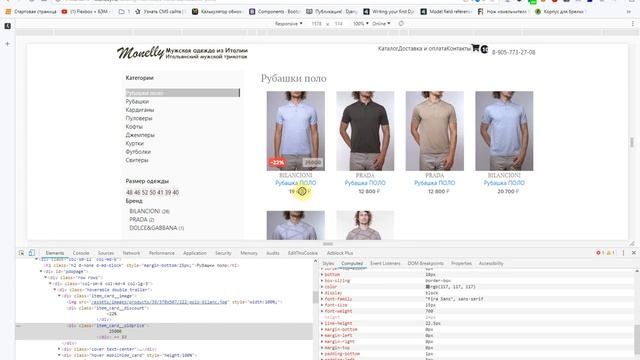This screenshot has width=640, height=360.
Task: Close the DevTools panel with the X
Action: tap(634, 253)
